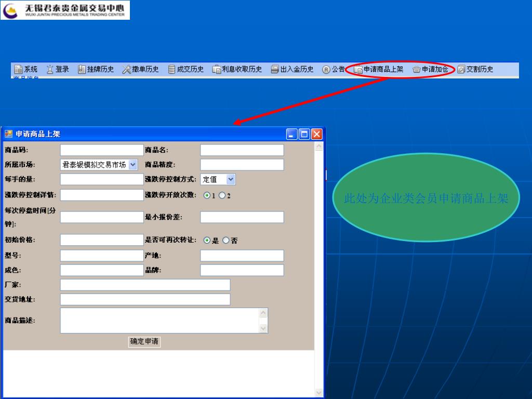Open the 申请加仓 menu label
The height and width of the screenshot is (399, 532).
[435, 69]
